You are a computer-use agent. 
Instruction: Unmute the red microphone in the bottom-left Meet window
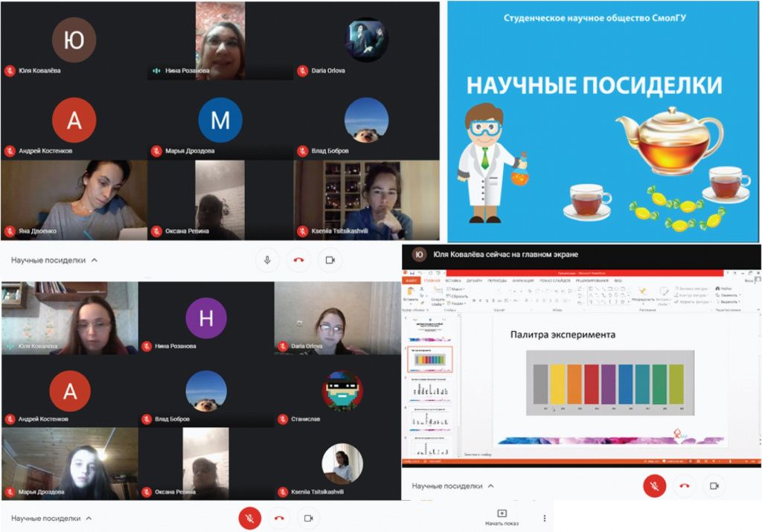pos(250,519)
